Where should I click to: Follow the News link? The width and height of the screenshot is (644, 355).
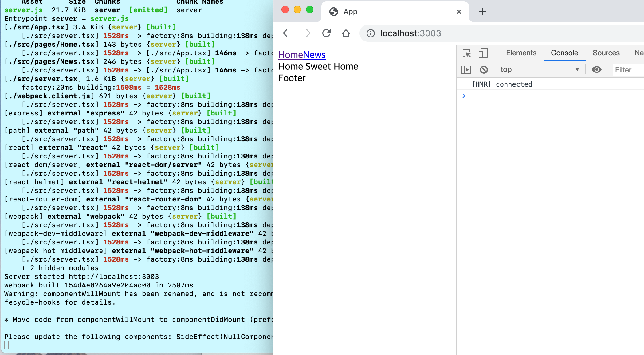coord(314,55)
